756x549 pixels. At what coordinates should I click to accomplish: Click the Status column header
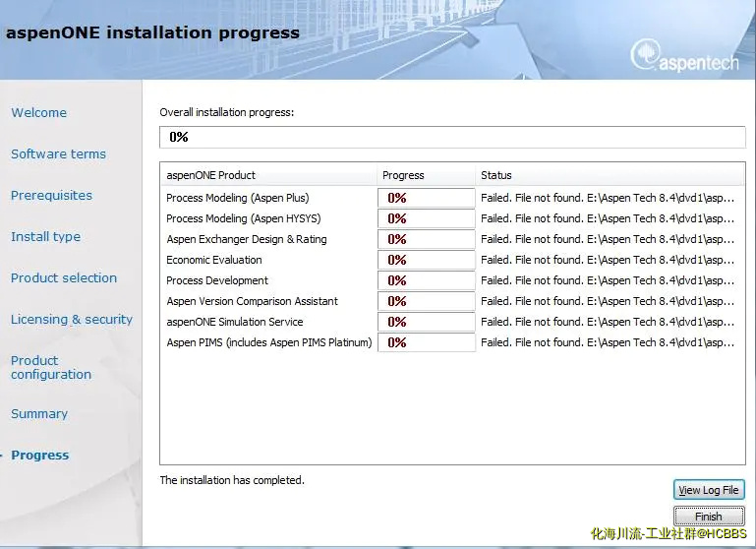[x=610, y=175]
